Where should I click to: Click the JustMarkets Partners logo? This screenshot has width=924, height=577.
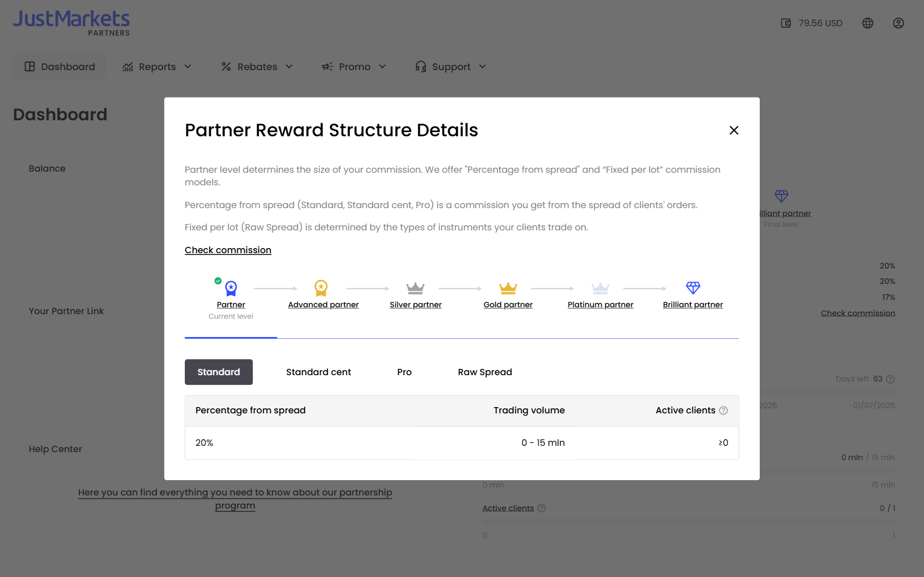point(72,23)
